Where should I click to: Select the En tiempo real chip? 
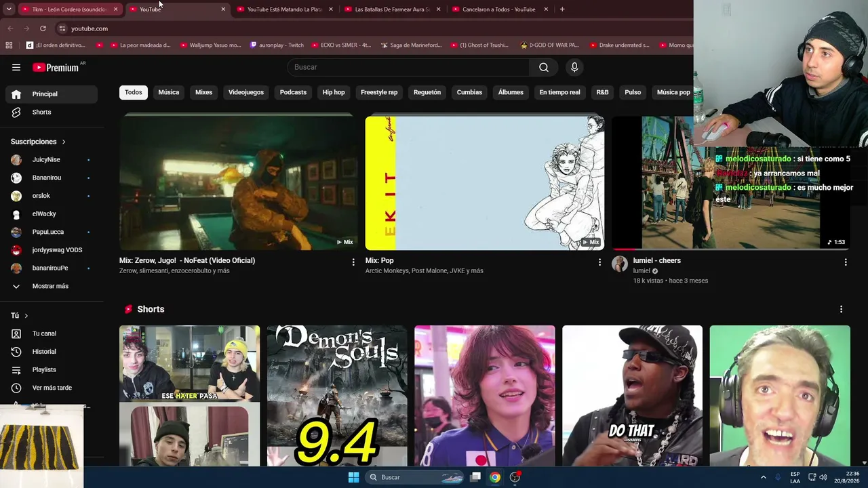pos(559,92)
